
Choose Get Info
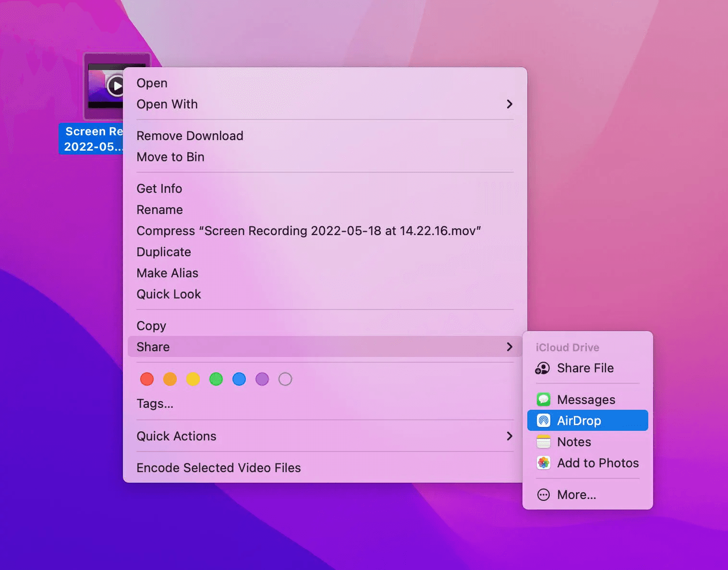click(x=325, y=189)
